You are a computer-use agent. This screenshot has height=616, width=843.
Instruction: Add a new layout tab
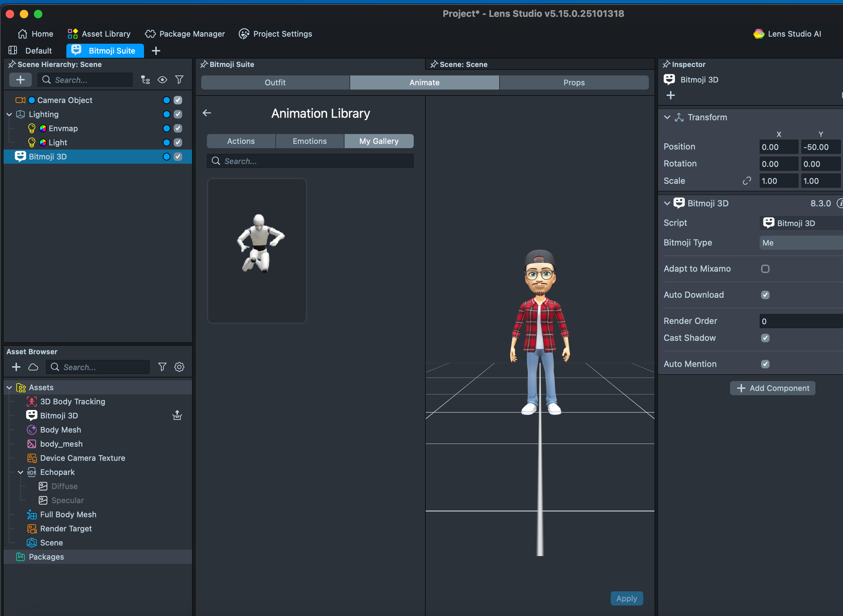click(x=156, y=51)
